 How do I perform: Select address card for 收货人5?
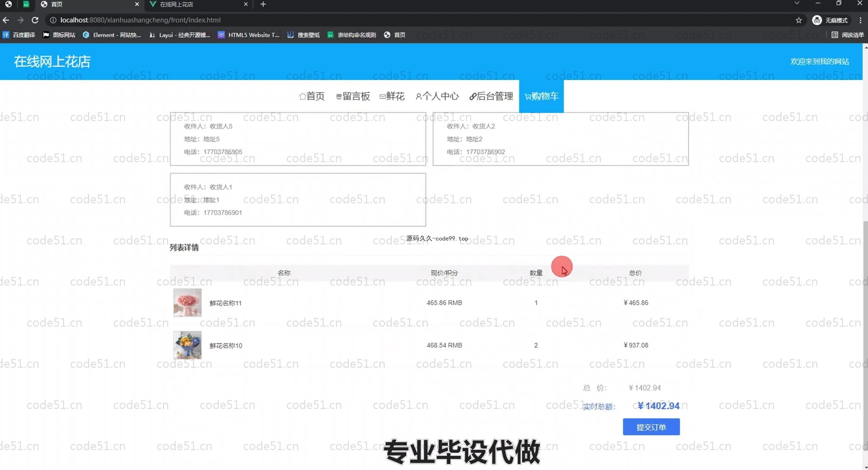pyautogui.click(x=298, y=139)
